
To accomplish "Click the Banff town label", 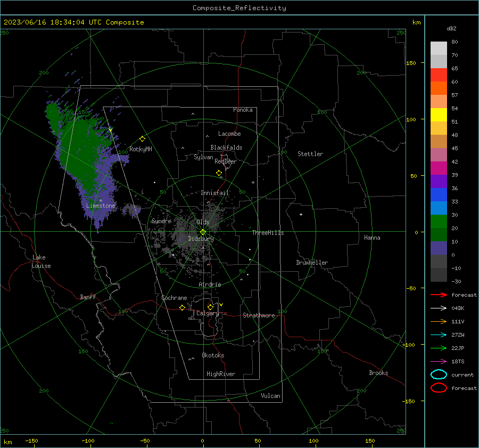I will tap(88, 297).
